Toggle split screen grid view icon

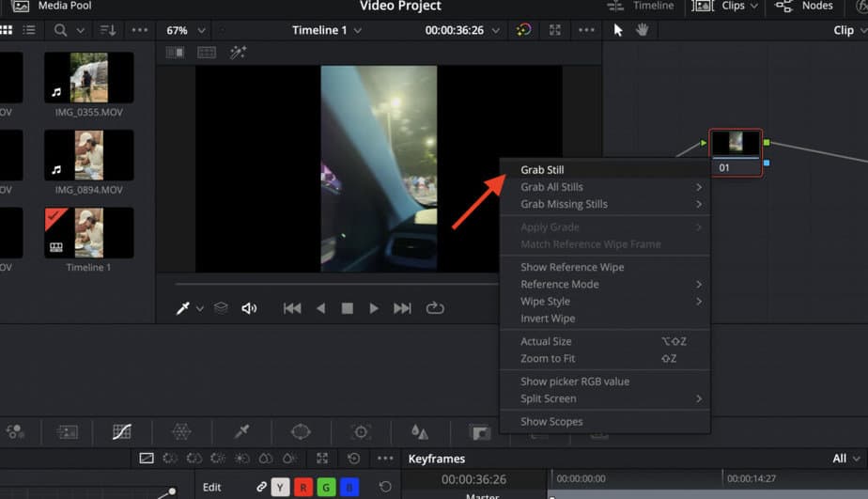point(207,52)
